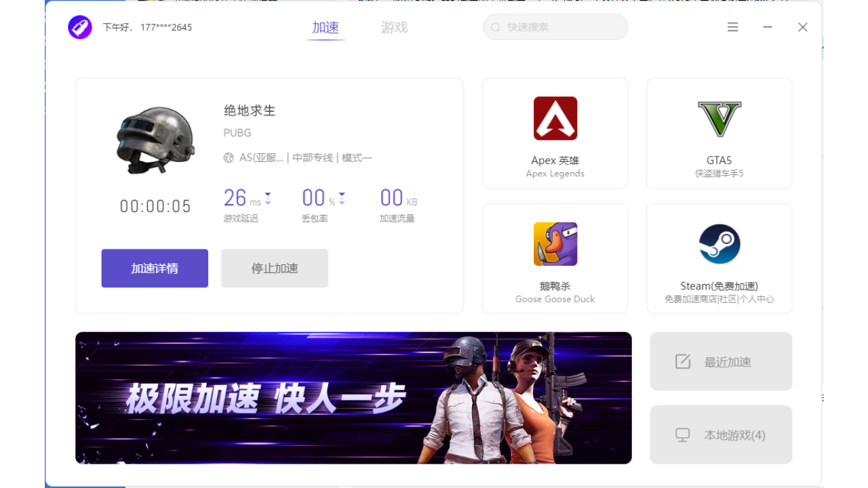Click the purple rocket app logo

[80, 27]
